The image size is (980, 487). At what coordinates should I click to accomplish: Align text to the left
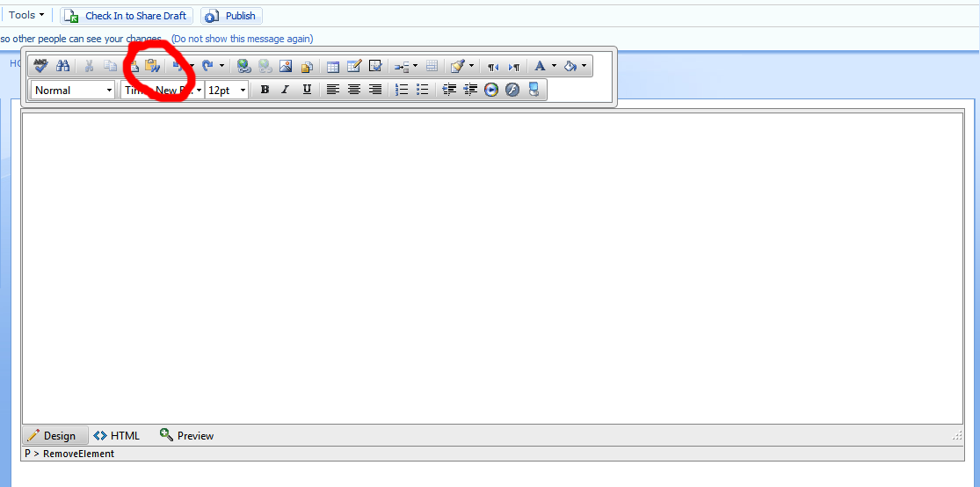point(333,90)
